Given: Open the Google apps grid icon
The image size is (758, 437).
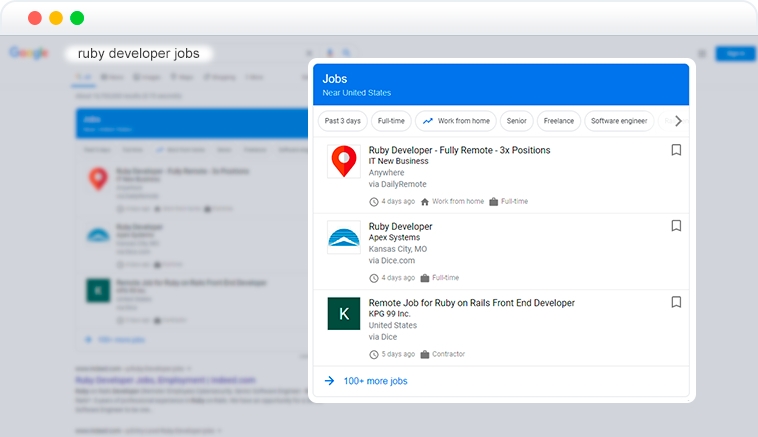Looking at the screenshot, I should click(x=702, y=54).
